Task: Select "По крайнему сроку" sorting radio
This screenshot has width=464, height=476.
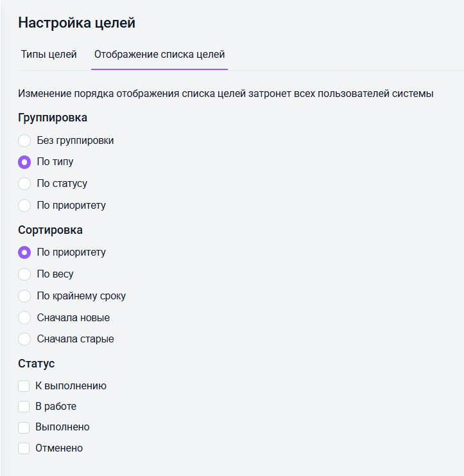Action: click(x=24, y=296)
